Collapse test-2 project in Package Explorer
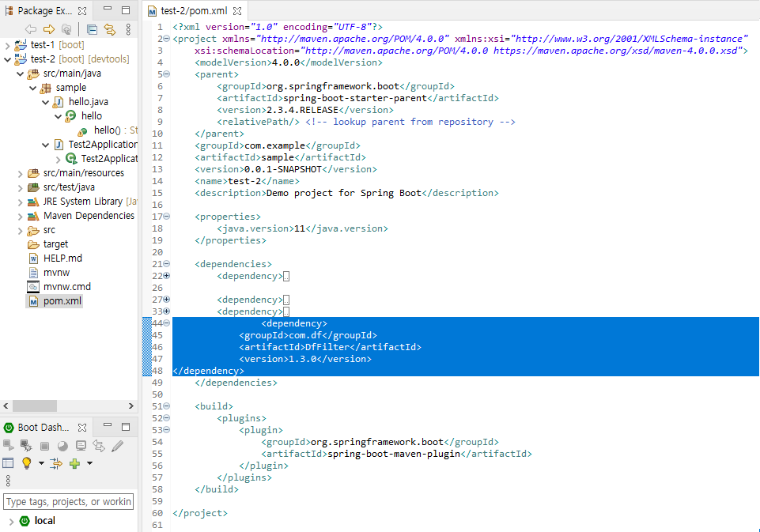The width and height of the screenshot is (760, 532). 7,59
